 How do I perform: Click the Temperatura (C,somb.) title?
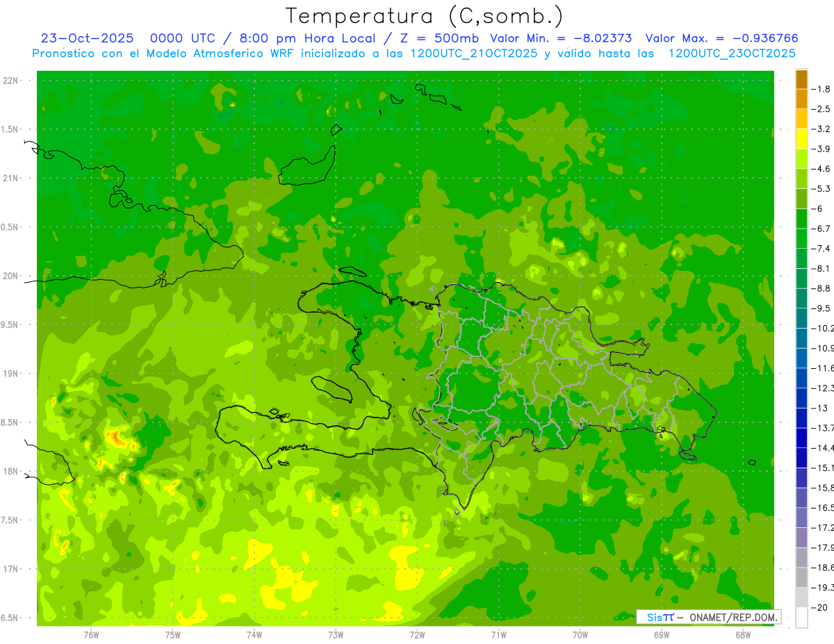pyautogui.click(x=425, y=16)
